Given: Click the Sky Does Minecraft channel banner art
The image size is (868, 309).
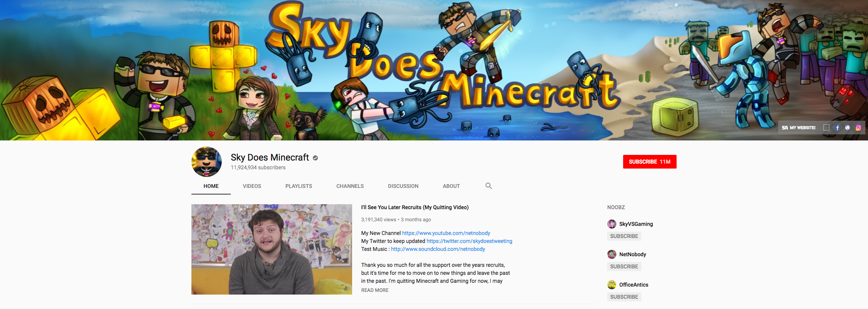Looking at the screenshot, I should [x=434, y=70].
